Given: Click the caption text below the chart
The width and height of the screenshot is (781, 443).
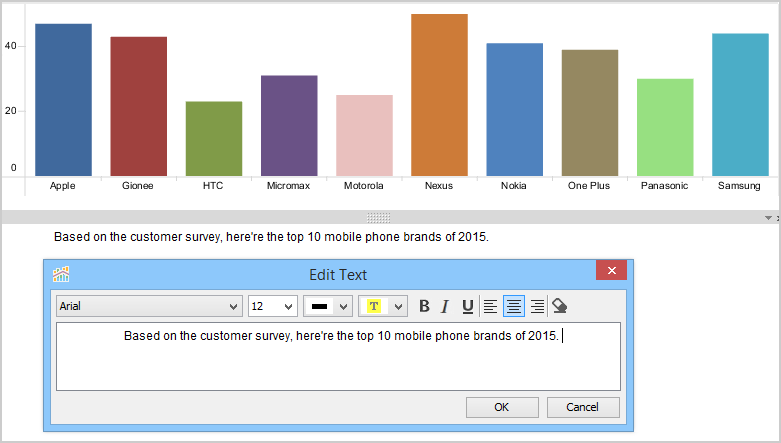Looking at the screenshot, I should tap(271, 237).
